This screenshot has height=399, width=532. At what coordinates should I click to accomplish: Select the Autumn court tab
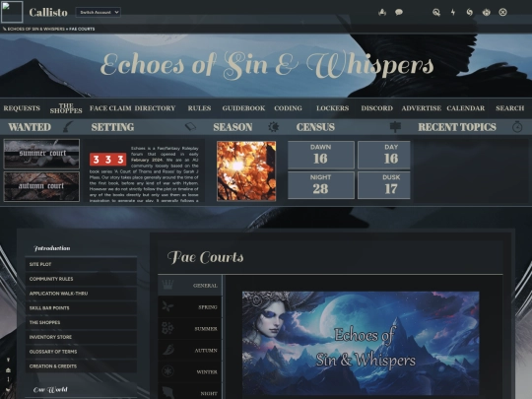(190, 350)
